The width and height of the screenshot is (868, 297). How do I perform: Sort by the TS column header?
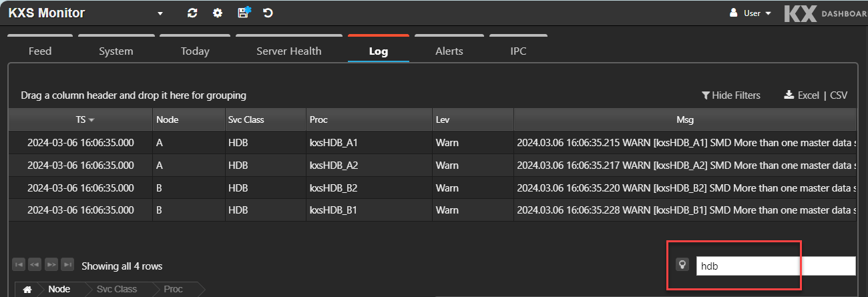[81, 119]
